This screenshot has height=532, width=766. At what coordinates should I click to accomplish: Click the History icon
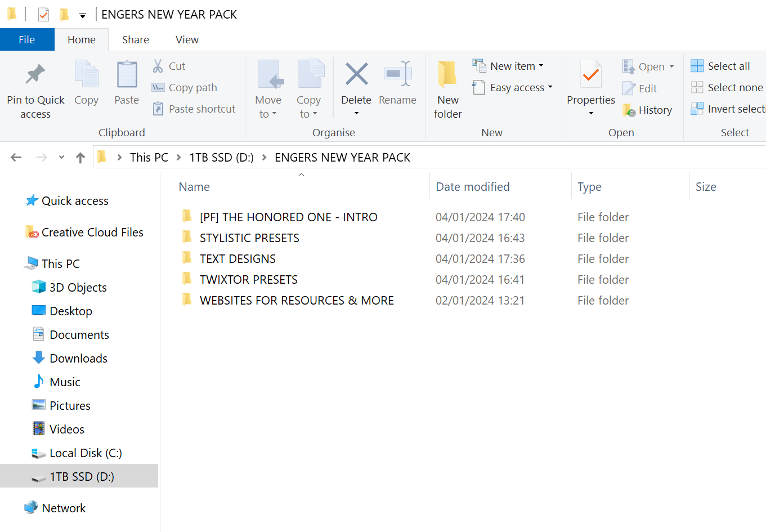point(629,110)
